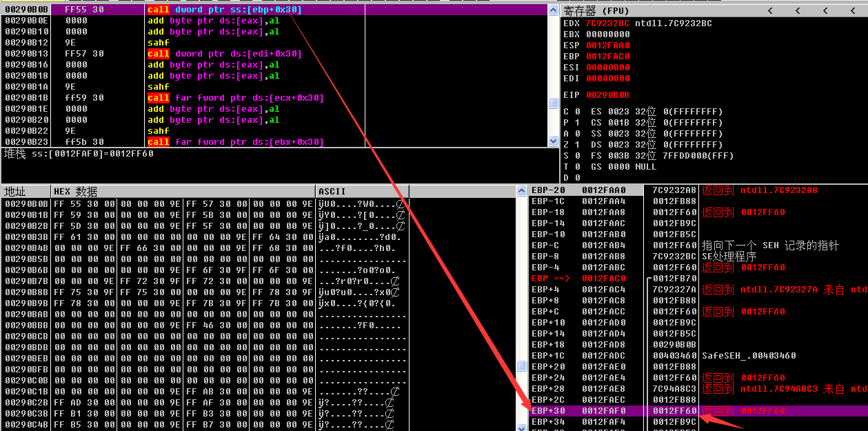Toggle the P parity flag value

coord(577,123)
